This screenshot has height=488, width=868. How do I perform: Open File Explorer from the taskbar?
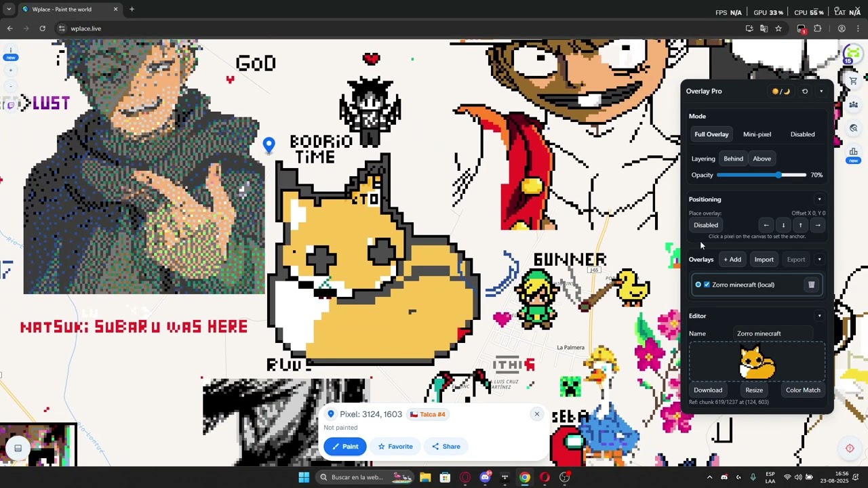coord(425,477)
